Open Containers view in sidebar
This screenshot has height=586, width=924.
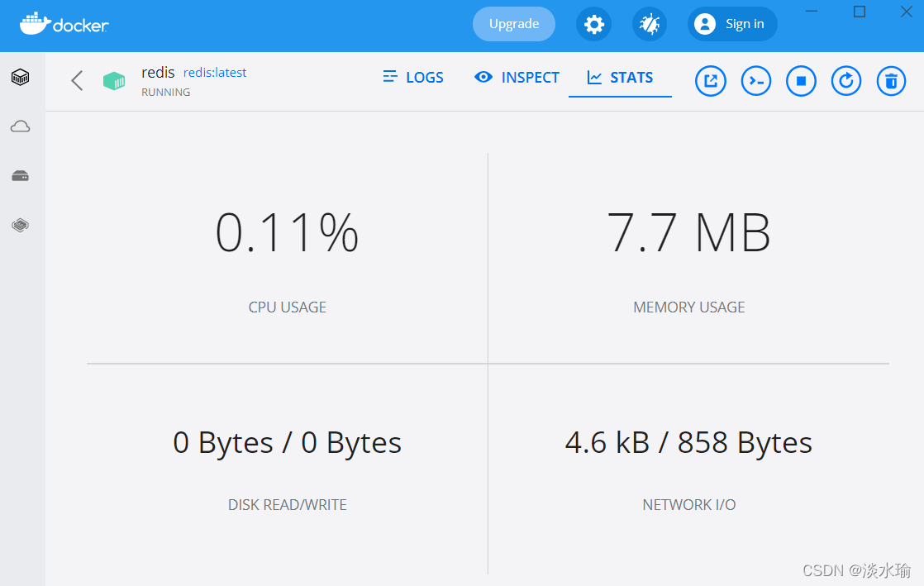click(20, 77)
